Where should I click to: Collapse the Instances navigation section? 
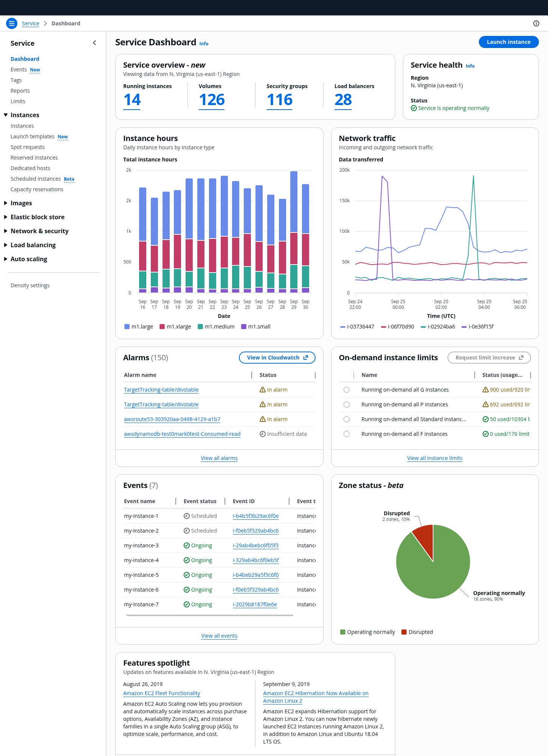tap(6, 115)
